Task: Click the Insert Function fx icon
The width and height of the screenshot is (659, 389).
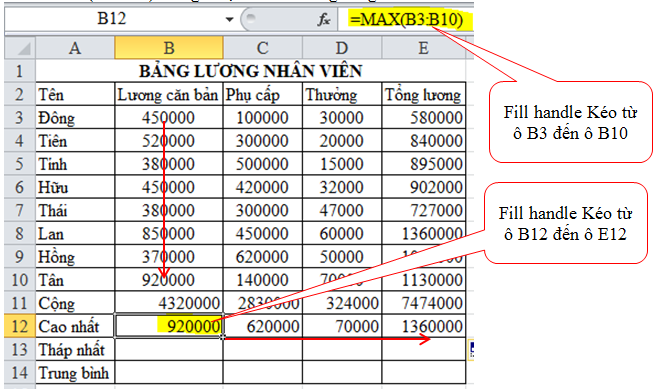Action: coord(323,19)
